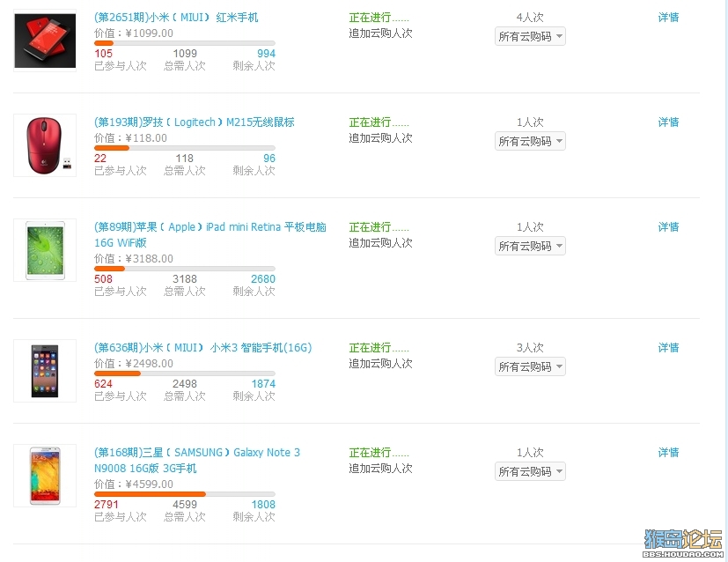The width and height of the screenshot is (728, 562).
Task: Expand 所有云购码 dropdown for Galaxy Note 3
Action: [x=530, y=472]
